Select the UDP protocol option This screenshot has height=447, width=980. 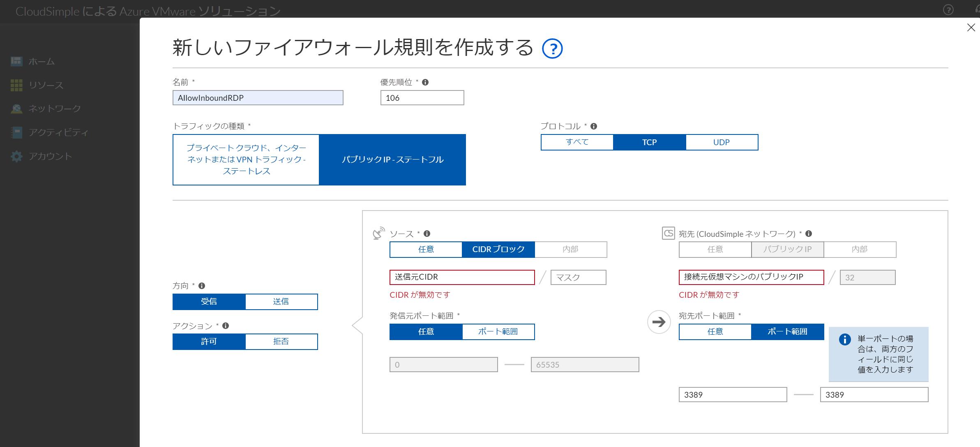[721, 142]
